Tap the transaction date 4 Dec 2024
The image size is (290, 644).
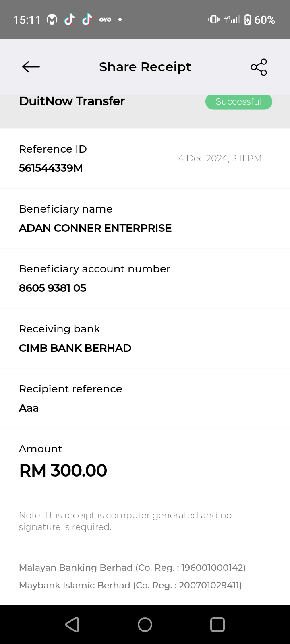[x=220, y=159]
